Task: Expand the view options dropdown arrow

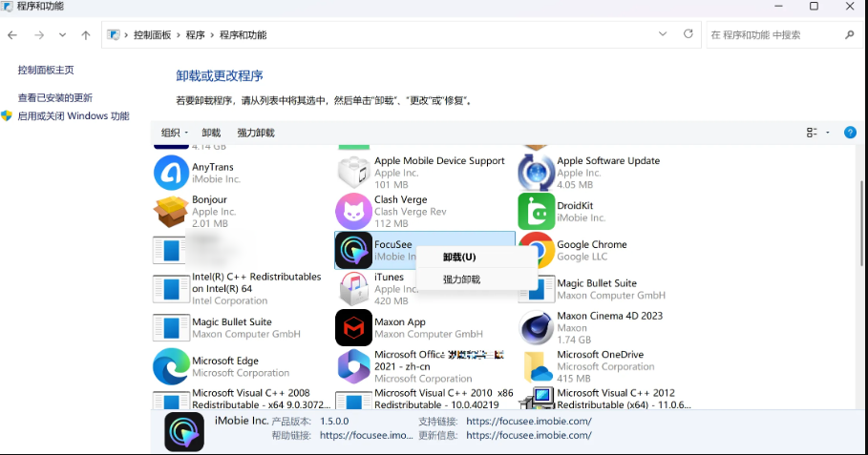Action: pos(828,133)
